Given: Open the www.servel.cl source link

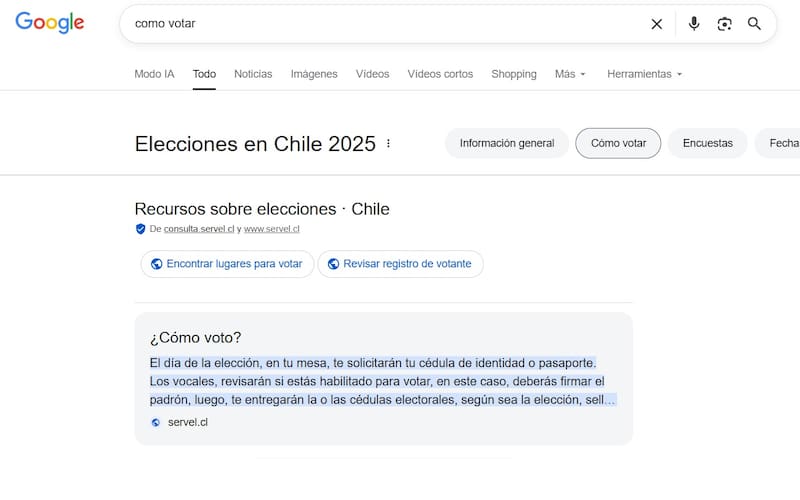Looking at the screenshot, I should 272,229.
